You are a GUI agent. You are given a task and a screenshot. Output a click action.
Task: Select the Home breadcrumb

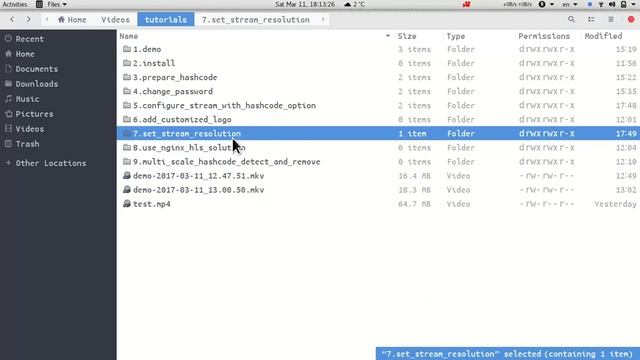72,19
